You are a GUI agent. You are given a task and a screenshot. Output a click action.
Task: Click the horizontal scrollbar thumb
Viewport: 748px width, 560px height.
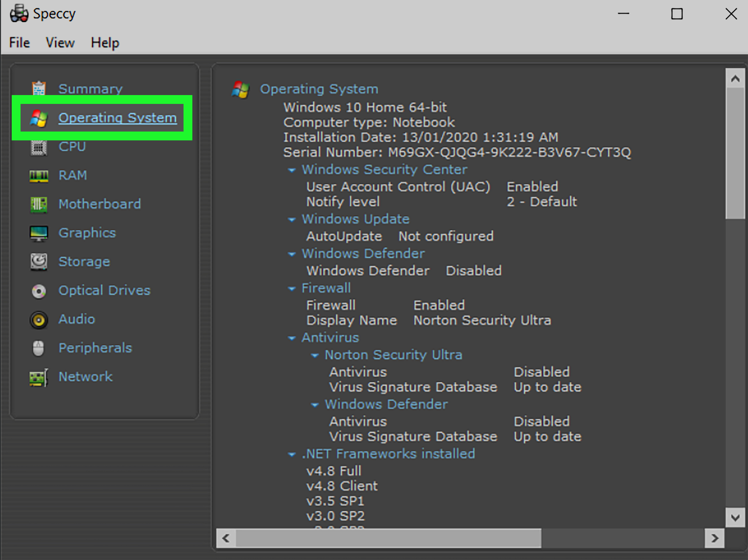coord(388,538)
